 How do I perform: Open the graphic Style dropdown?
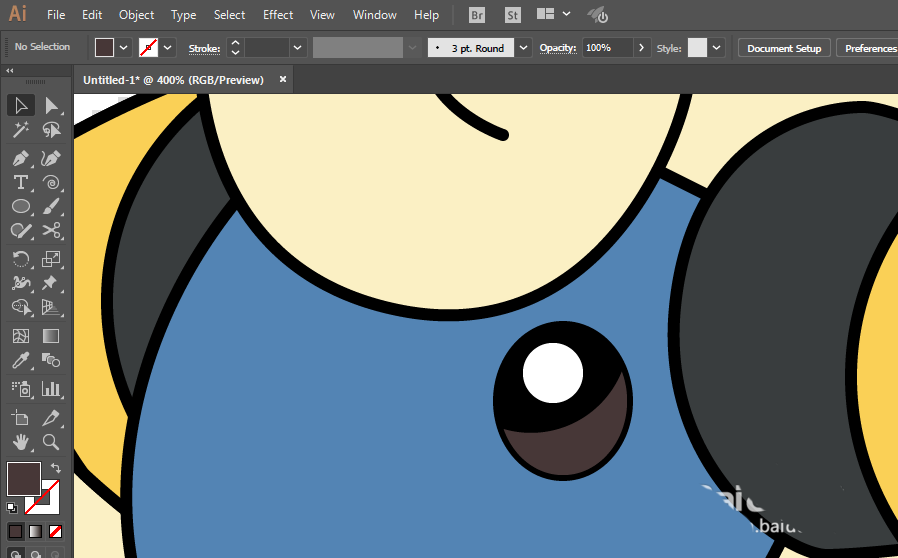coord(716,48)
